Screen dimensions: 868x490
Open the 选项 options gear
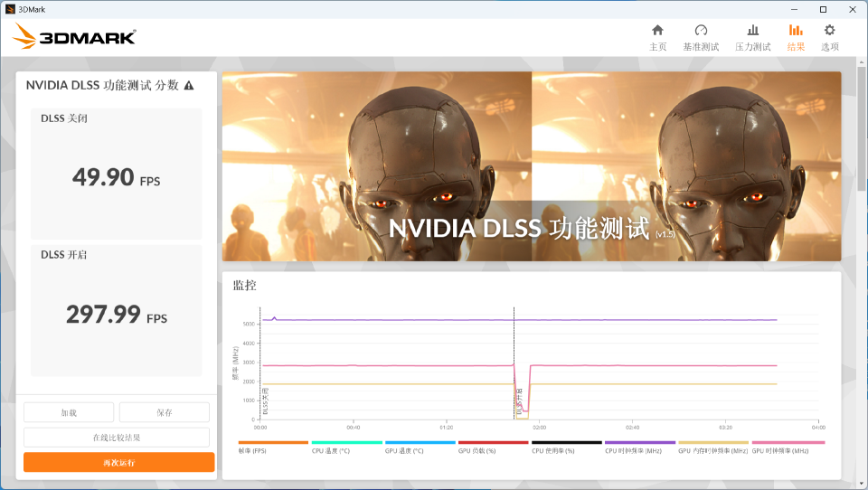(830, 38)
